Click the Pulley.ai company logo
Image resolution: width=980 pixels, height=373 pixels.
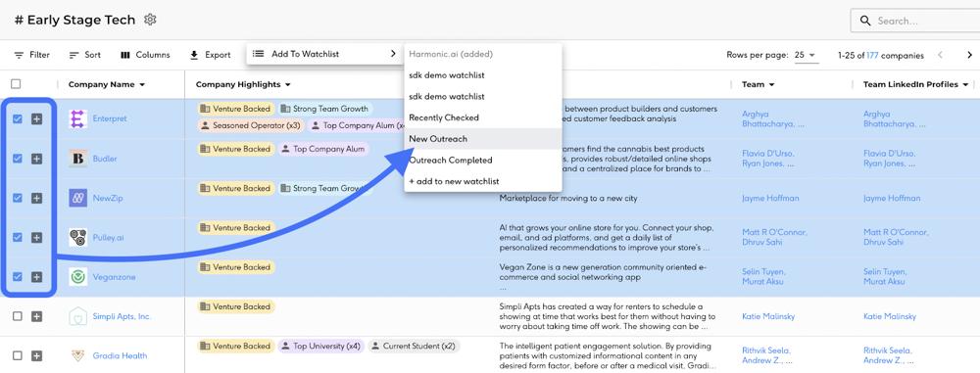click(x=78, y=238)
